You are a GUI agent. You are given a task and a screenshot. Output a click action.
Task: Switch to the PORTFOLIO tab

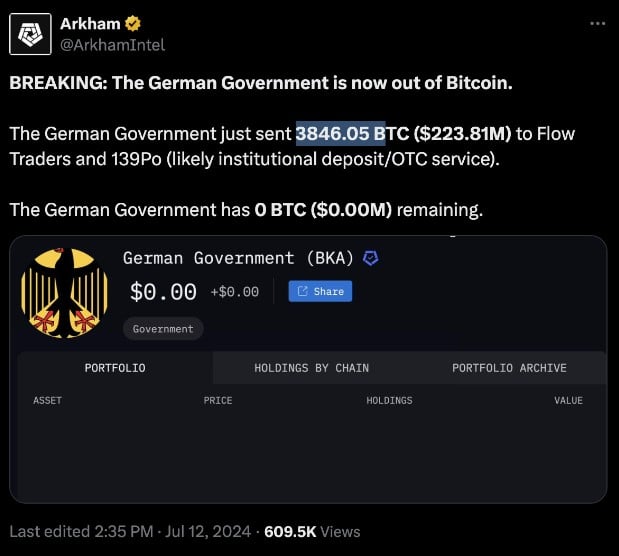114,368
